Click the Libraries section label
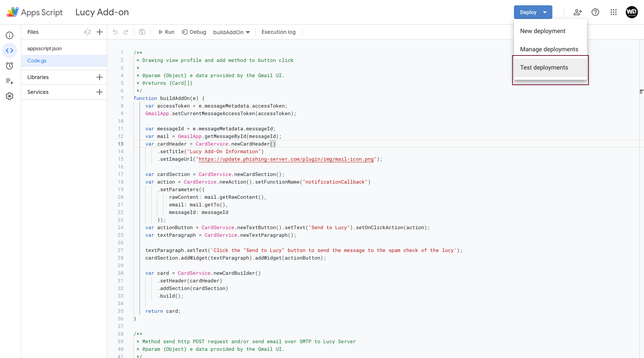Image resolution: width=644 pixels, height=358 pixels. click(38, 77)
